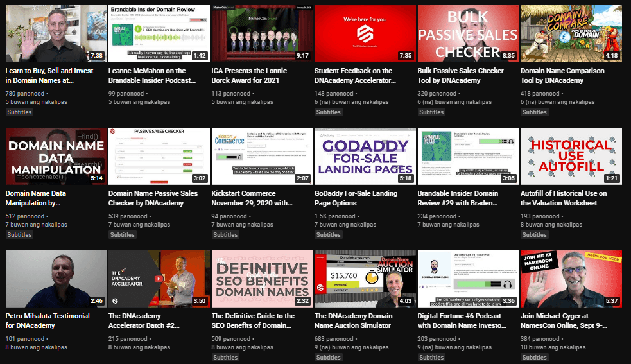Click title 'Brandable Insider Domain Review #29 with Braden'
The width and height of the screenshot is (631, 364).
tap(458, 198)
